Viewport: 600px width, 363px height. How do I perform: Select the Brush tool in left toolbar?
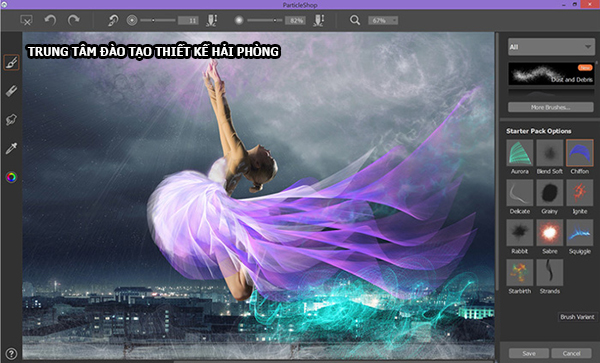pyautogui.click(x=11, y=62)
